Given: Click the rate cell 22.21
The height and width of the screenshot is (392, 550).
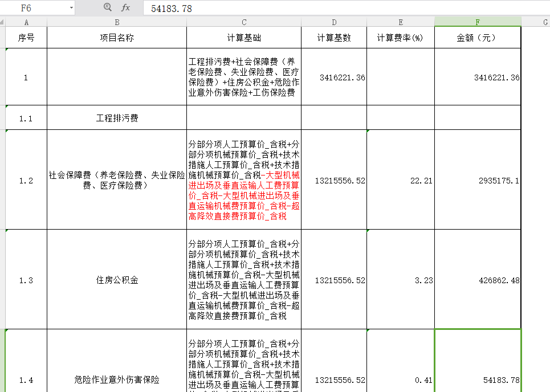Looking at the screenshot, I should tap(401, 180).
